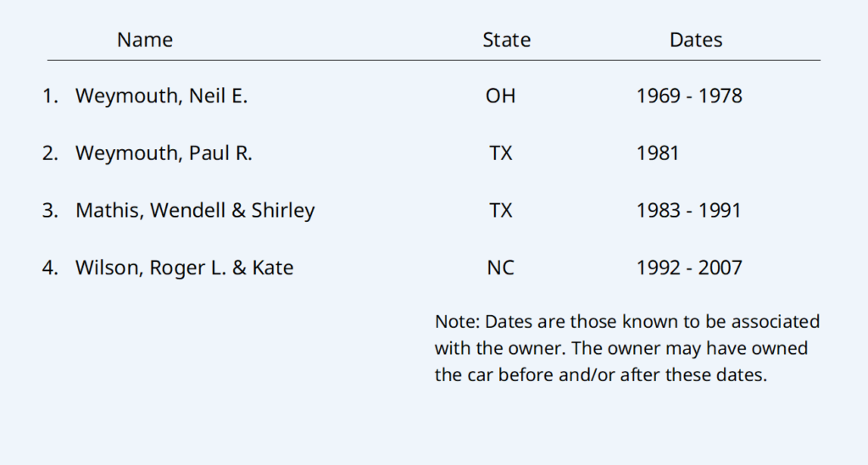Click the 1983 - 1991 date range

689,211
